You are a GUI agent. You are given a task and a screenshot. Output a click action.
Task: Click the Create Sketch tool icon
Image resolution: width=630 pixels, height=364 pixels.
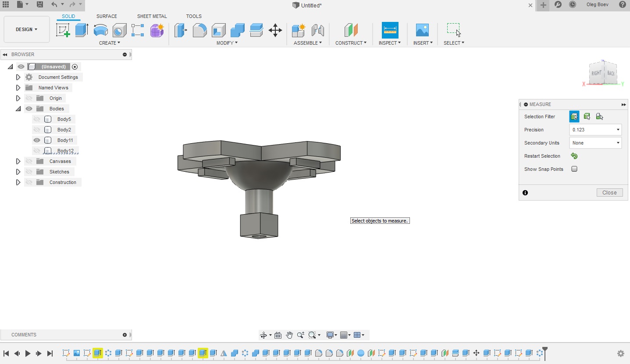63,30
